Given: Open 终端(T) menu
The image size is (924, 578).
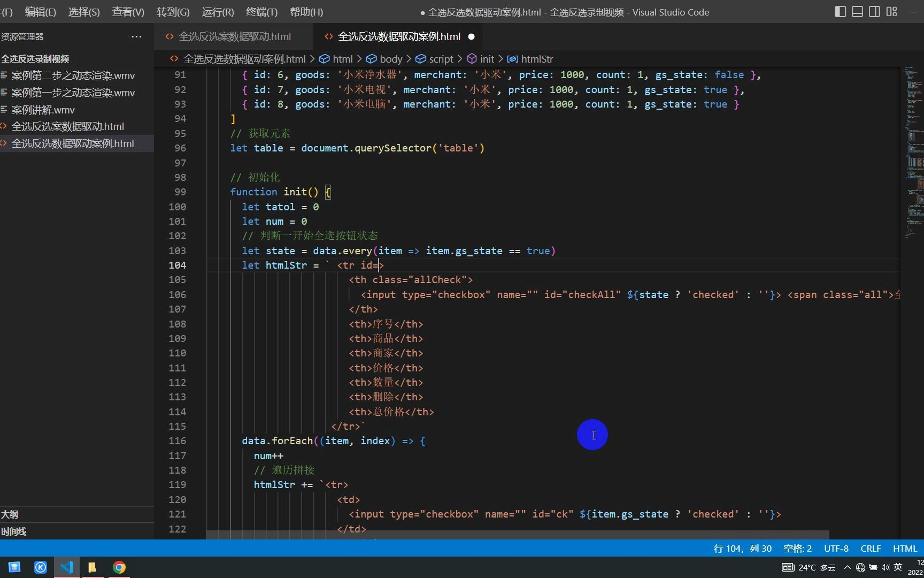Looking at the screenshot, I should point(261,12).
